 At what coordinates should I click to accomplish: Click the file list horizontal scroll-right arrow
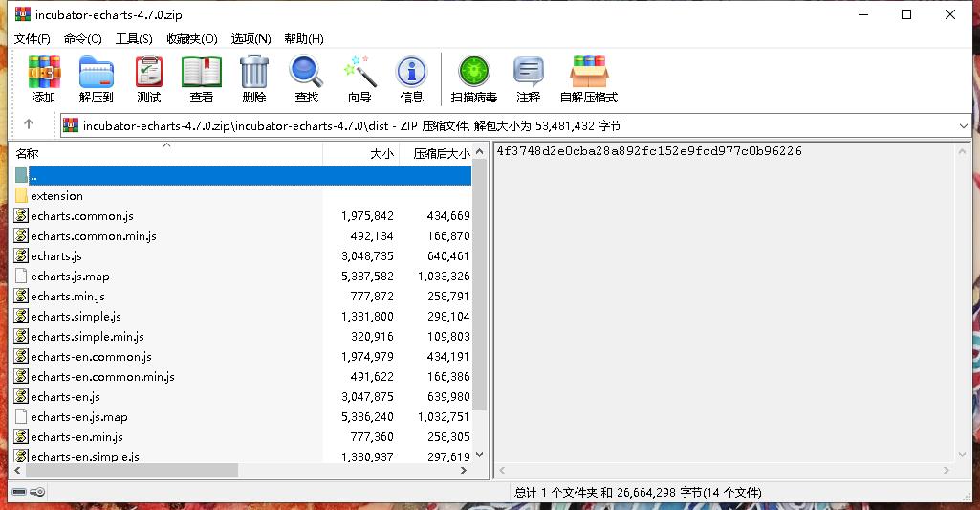click(464, 470)
